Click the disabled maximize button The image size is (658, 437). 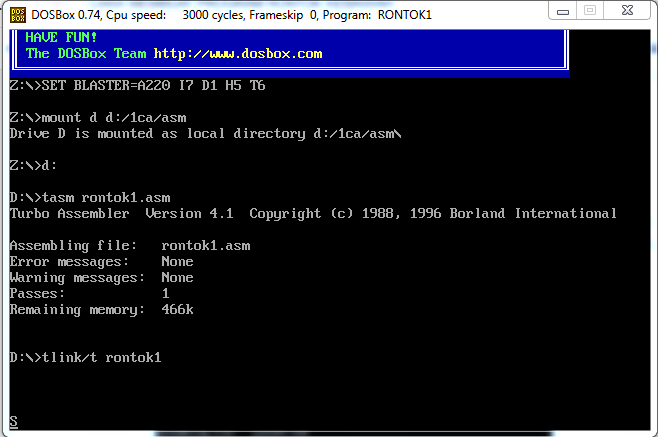(590, 10)
